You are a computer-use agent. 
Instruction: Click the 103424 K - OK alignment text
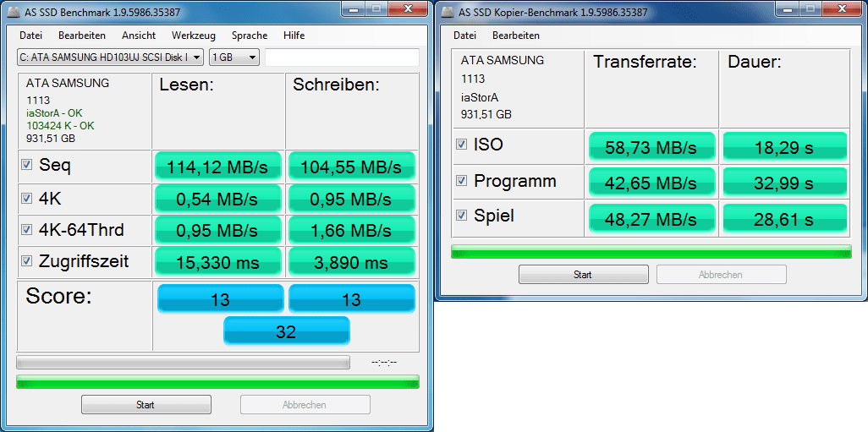[x=60, y=126]
